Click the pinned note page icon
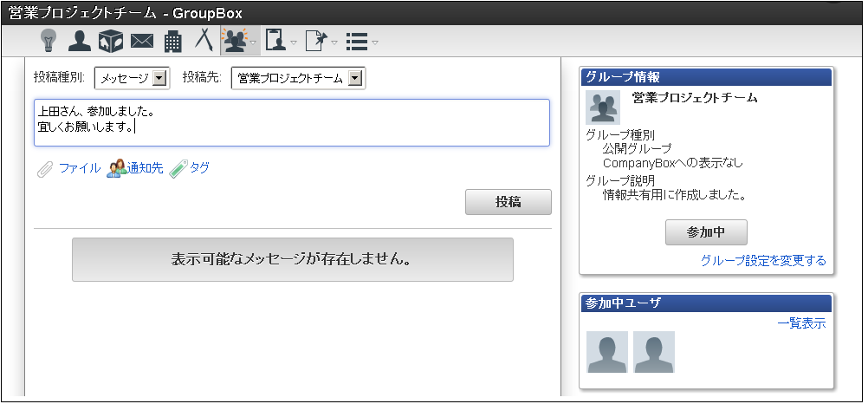 point(317,41)
